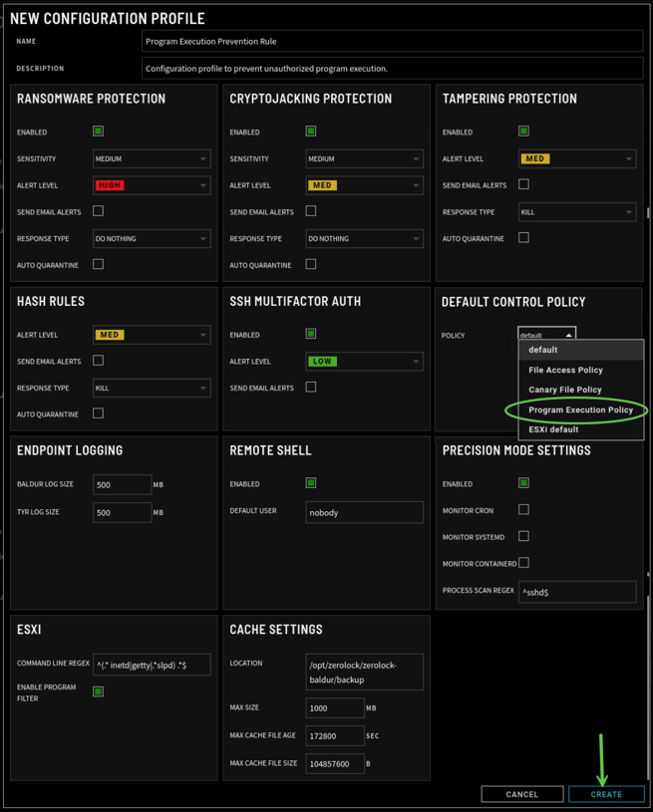Check the Monitor Cron box
Screen dimensions: 653x812
point(524,509)
